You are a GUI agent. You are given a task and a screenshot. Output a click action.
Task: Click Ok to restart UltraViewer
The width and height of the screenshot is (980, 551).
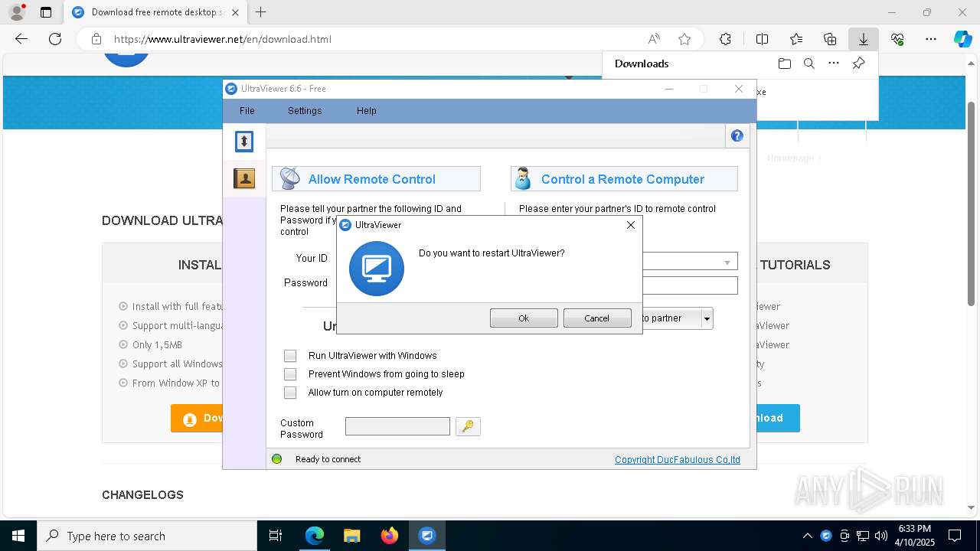click(524, 318)
